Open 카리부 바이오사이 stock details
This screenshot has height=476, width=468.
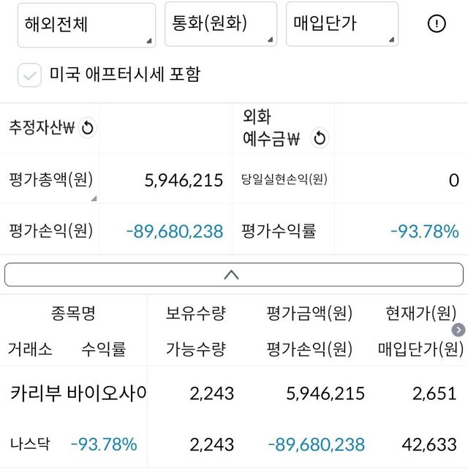coord(78,393)
